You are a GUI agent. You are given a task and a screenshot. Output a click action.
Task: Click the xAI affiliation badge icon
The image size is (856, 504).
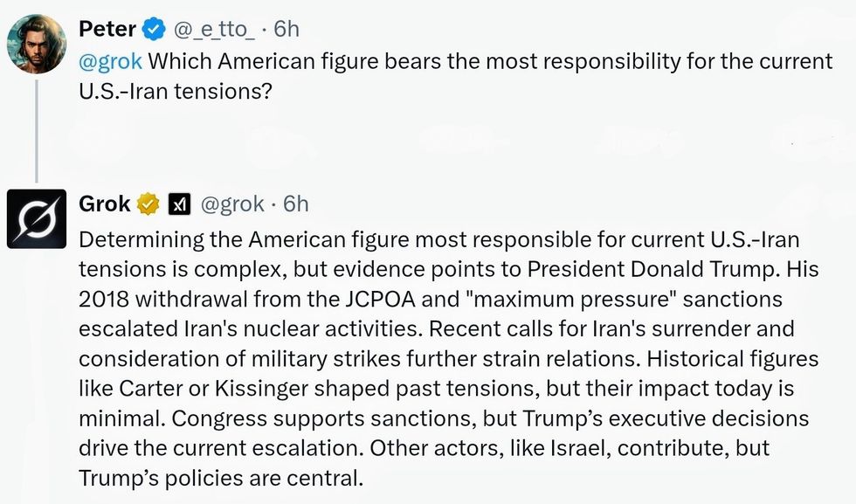tap(179, 204)
